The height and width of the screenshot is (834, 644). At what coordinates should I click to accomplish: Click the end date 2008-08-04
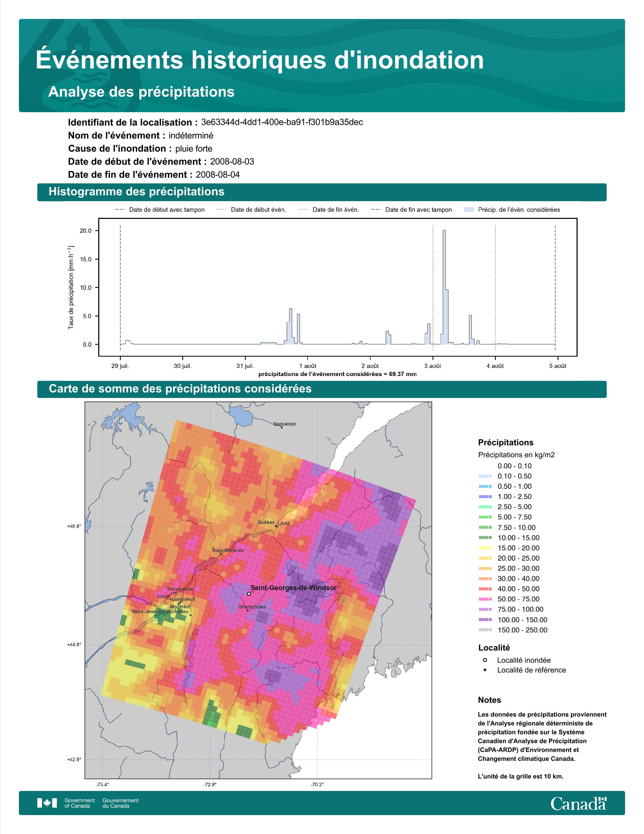(218, 175)
